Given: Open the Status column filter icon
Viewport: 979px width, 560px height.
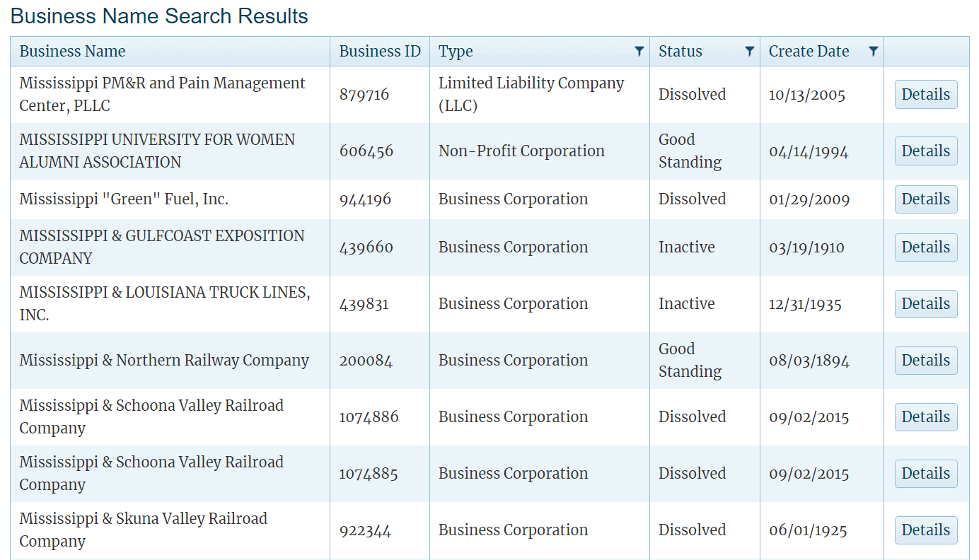Looking at the screenshot, I should click(x=749, y=52).
